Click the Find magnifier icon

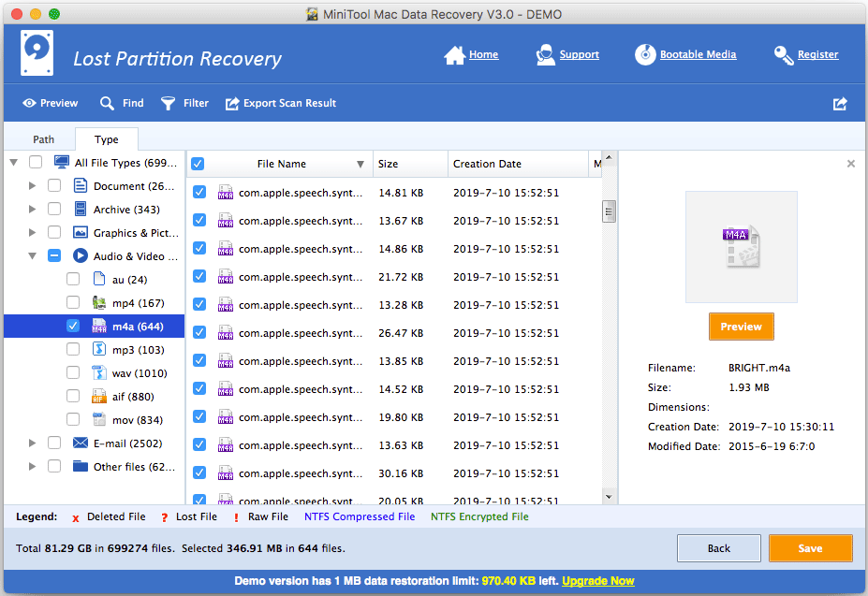tap(107, 104)
